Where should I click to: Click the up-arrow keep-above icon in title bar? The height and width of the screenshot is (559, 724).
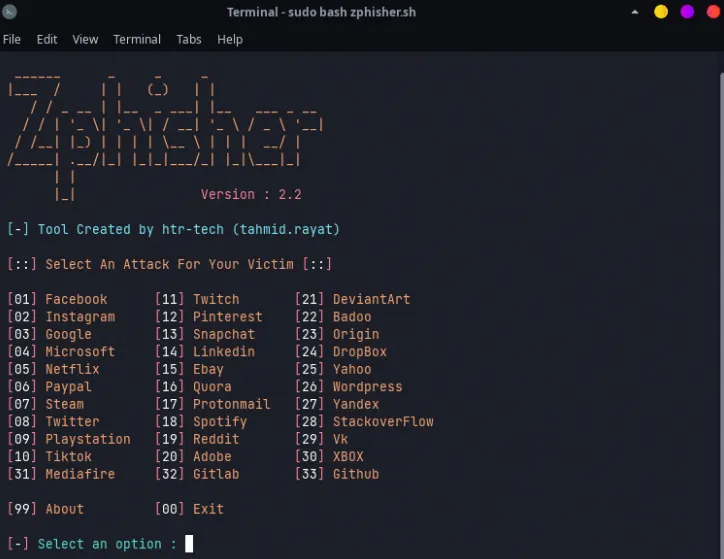(x=635, y=12)
